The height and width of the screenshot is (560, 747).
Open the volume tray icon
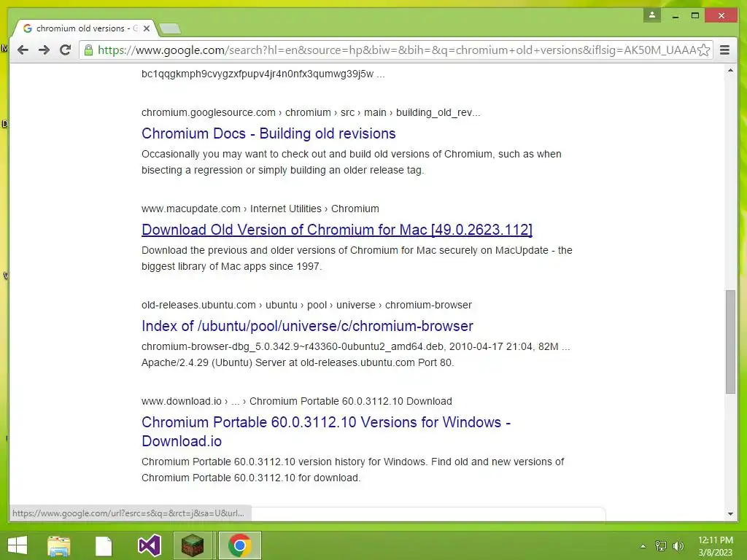(x=678, y=545)
